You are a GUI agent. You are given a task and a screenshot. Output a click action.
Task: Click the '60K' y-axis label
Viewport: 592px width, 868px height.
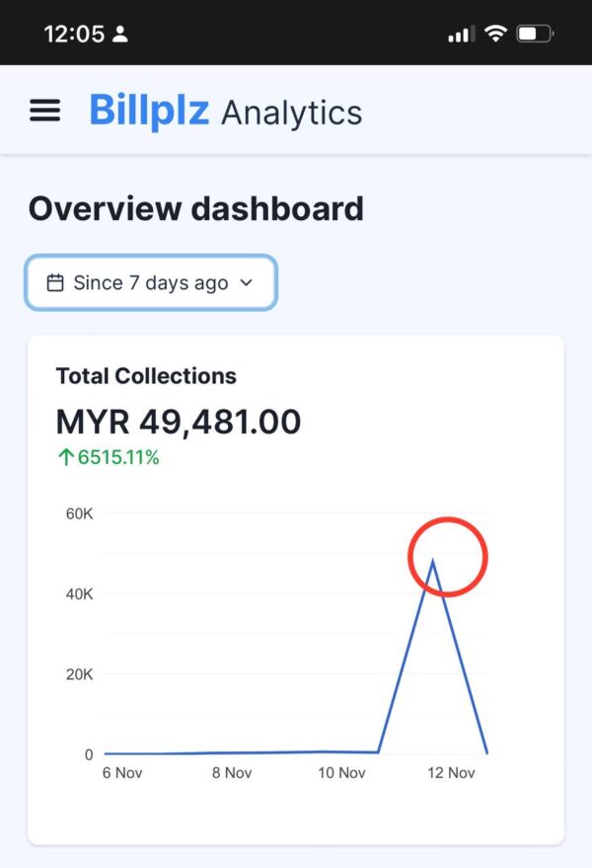79,513
